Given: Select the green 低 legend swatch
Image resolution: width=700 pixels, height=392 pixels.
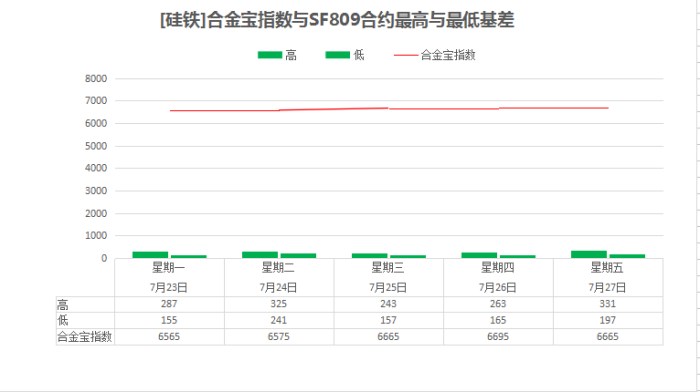Looking at the screenshot, I should point(338,55).
